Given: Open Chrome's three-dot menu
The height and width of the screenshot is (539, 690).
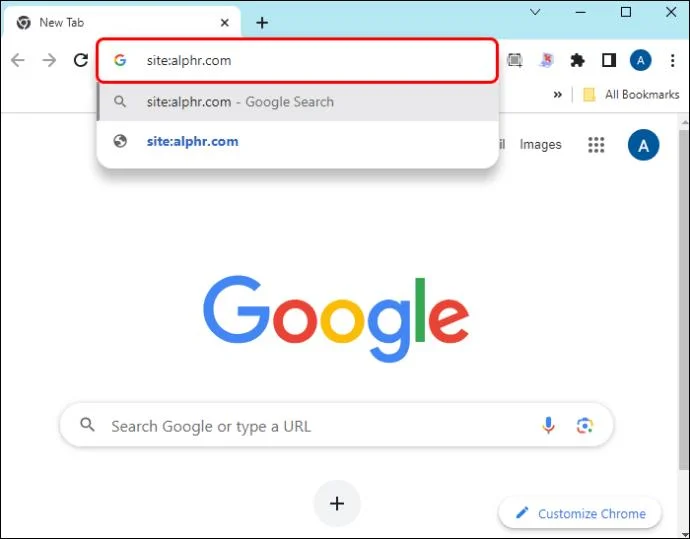Looking at the screenshot, I should 672,61.
